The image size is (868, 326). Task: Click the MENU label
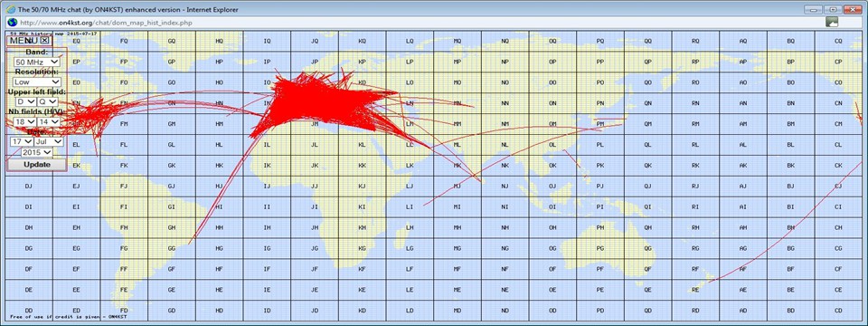[24, 41]
